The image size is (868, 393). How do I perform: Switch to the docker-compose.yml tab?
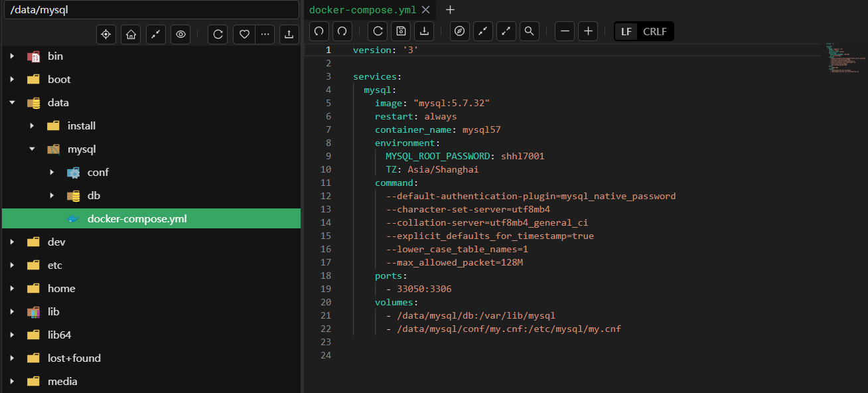click(362, 9)
